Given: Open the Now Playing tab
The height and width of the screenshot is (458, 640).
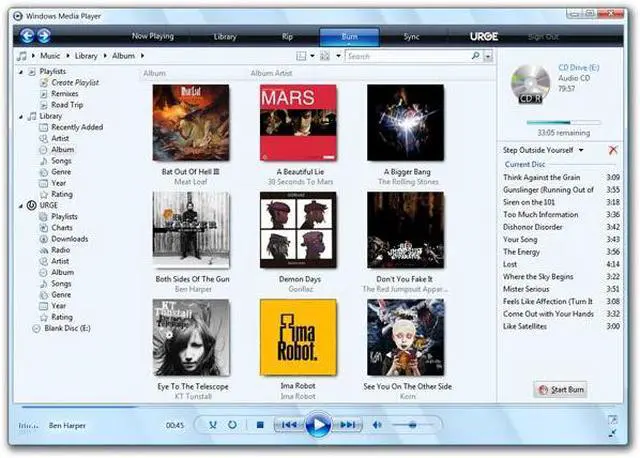Looking at the screenshot, I should (152, 37).
